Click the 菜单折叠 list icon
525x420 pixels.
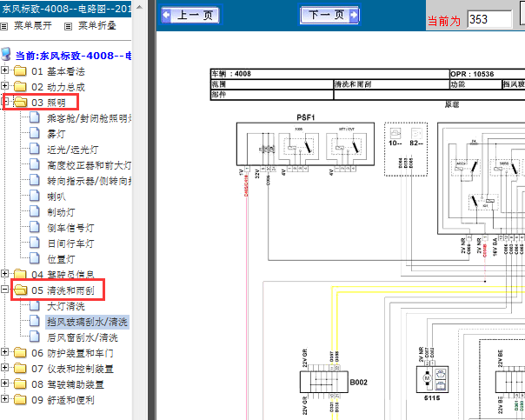[x=68, y=26]
